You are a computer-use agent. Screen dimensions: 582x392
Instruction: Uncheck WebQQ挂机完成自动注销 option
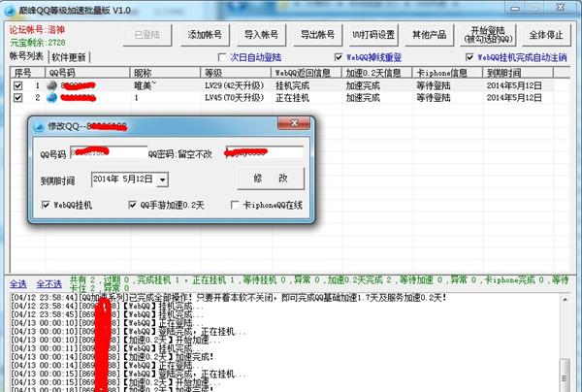[x=469, y=57]
